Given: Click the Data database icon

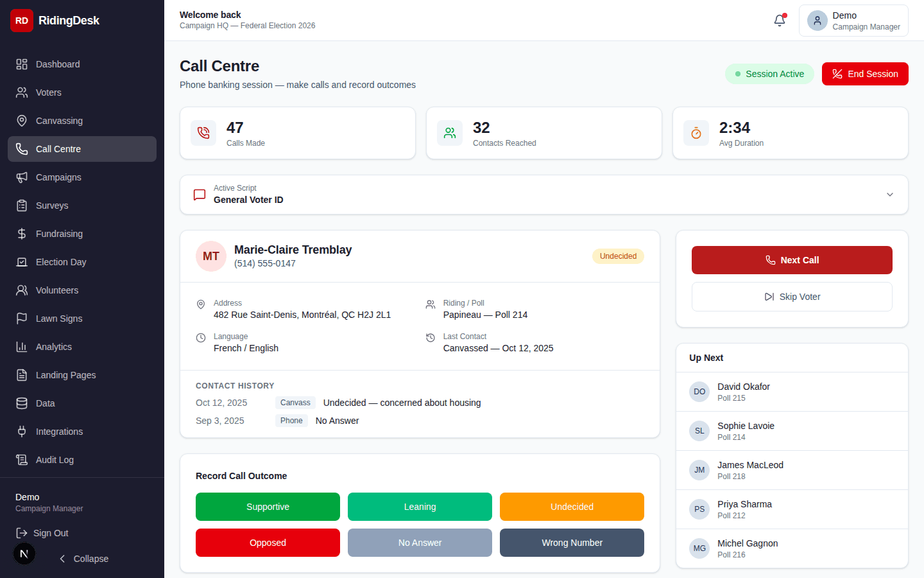Looking at the screenshot, I should [x=22, y=403].
